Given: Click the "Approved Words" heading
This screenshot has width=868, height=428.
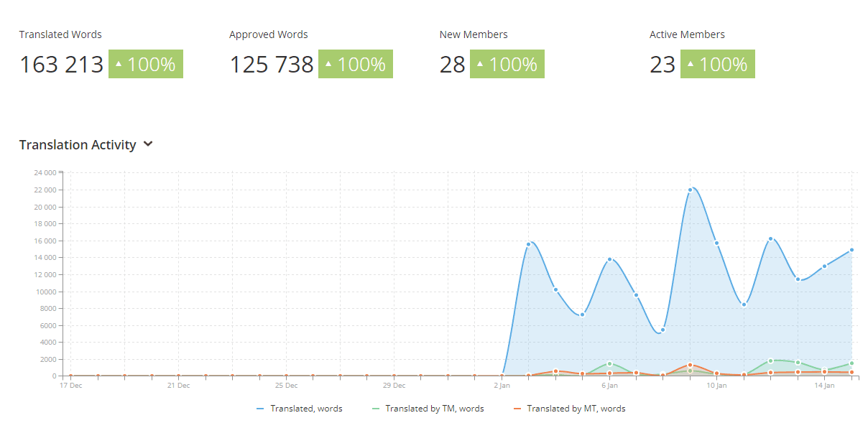Looking at the screenshot, I should point(269,34).
